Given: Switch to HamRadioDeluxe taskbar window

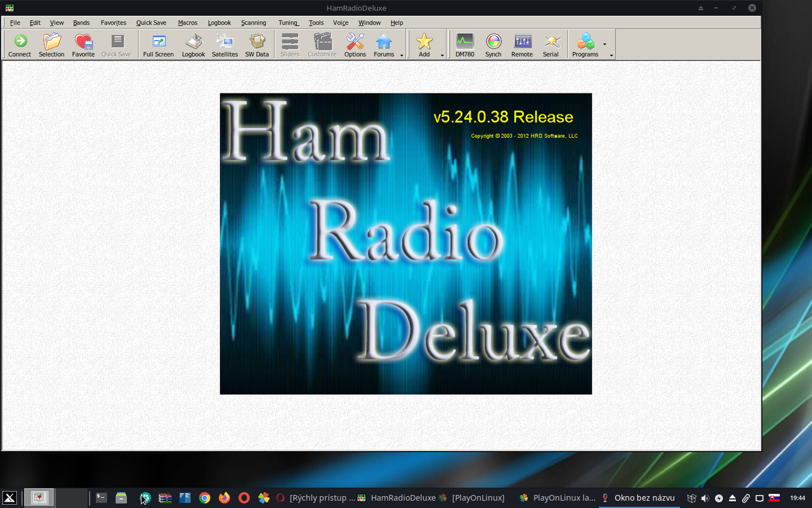Looking at the screenshot, I should tap(397, 498).
